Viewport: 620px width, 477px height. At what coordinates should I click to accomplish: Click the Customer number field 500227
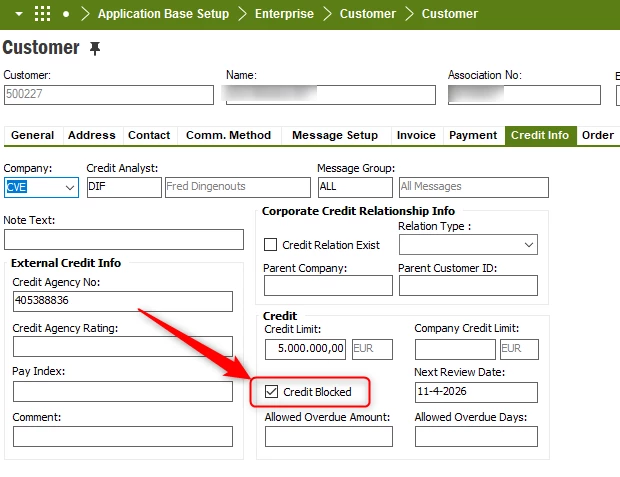(x=109, y=95)
